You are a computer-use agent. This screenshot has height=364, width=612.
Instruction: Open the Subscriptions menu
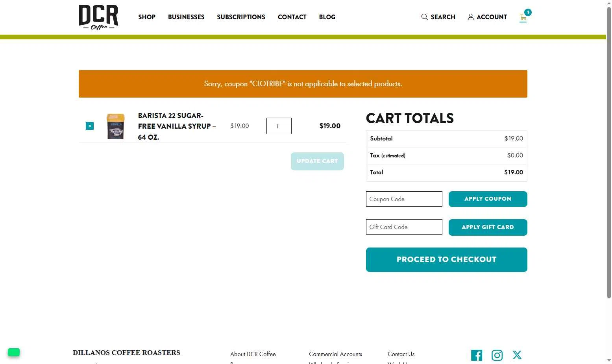coord(241,17)
